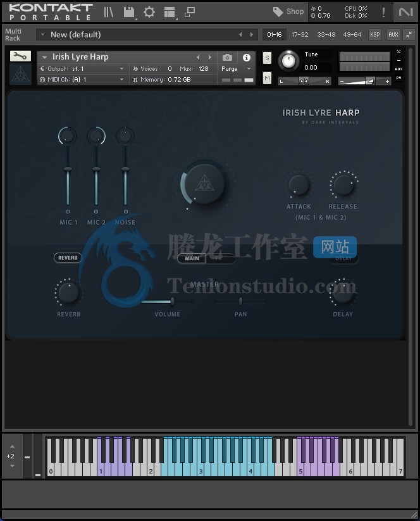The width and height of the screenshot is (420, 521).
Task: Collapse all instrument headers icon
Action: (x=409, y=35)
